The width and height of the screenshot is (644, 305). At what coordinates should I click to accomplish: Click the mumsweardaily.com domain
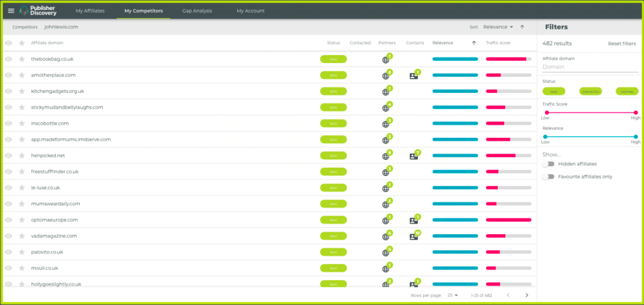pyautogui.click(x=56, y=204)
